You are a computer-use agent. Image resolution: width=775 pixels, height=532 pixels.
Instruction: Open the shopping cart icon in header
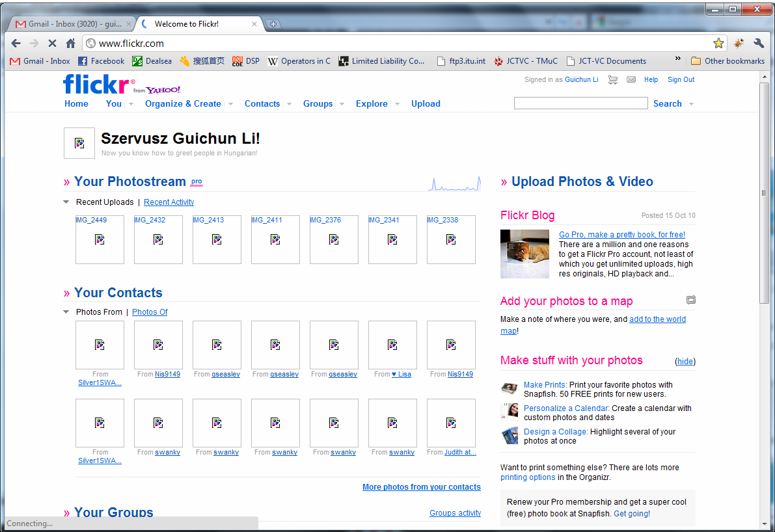point(613,79)
